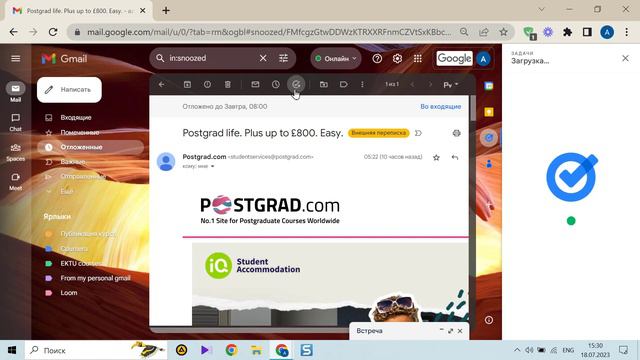Bookmark this page with star icon
The image size is (640, 360).
504,32
